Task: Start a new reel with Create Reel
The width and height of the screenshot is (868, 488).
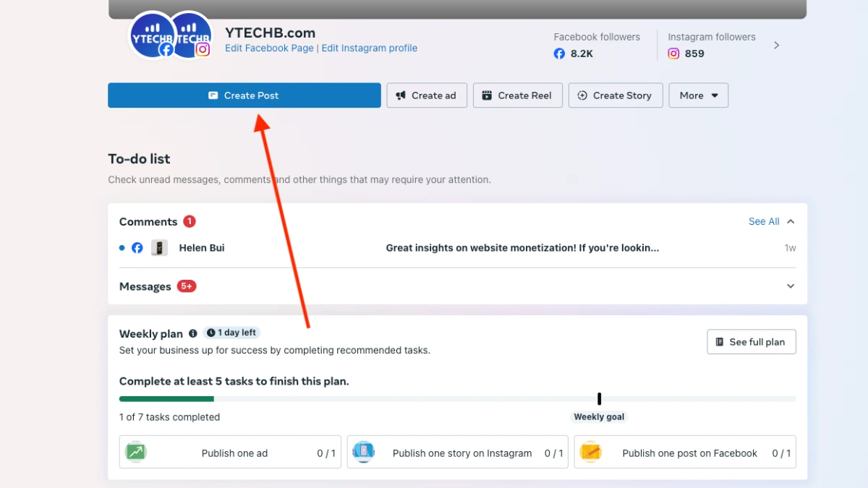Action: coord(518,95)
